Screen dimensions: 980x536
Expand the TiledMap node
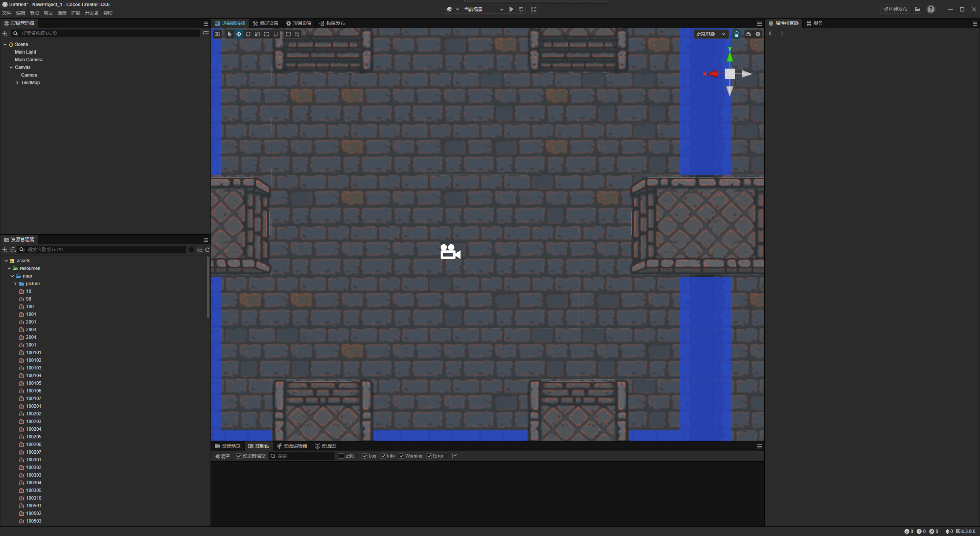17,83
